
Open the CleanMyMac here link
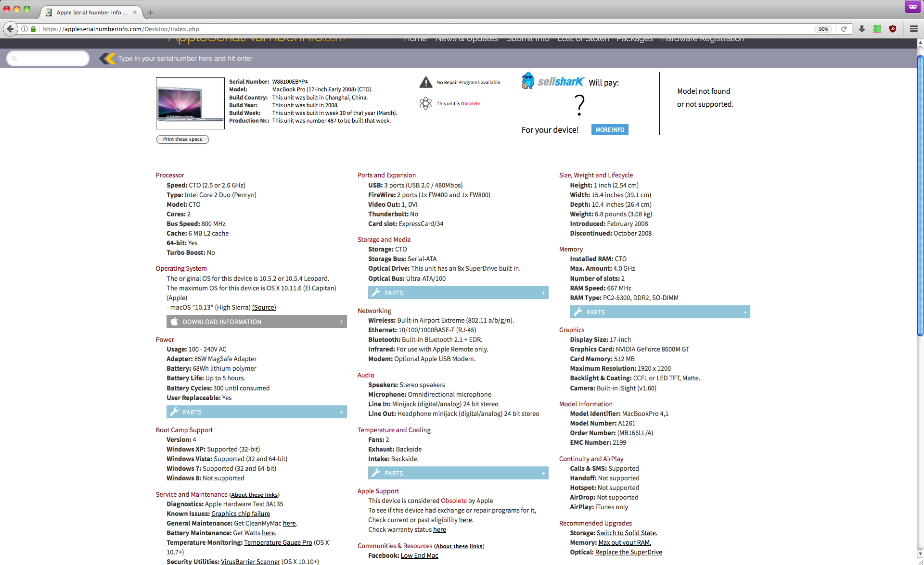289,523
